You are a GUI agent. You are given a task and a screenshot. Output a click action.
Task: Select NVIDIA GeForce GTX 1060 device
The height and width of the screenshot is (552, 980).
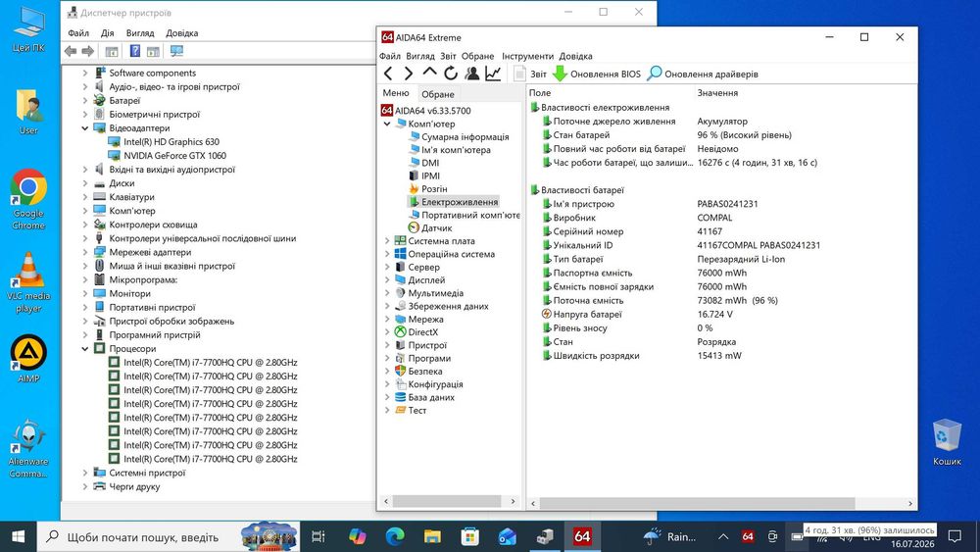click(x=174, y=156)
